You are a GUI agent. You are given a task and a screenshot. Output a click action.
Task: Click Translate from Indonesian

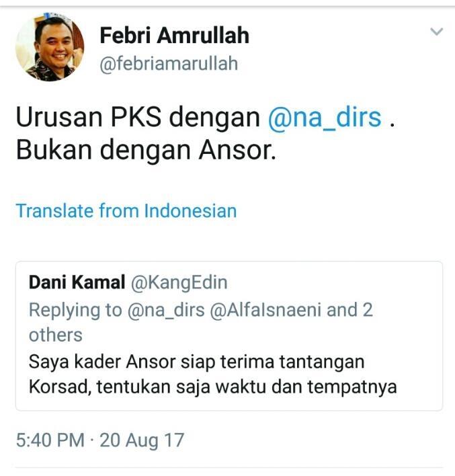[126, 210]
